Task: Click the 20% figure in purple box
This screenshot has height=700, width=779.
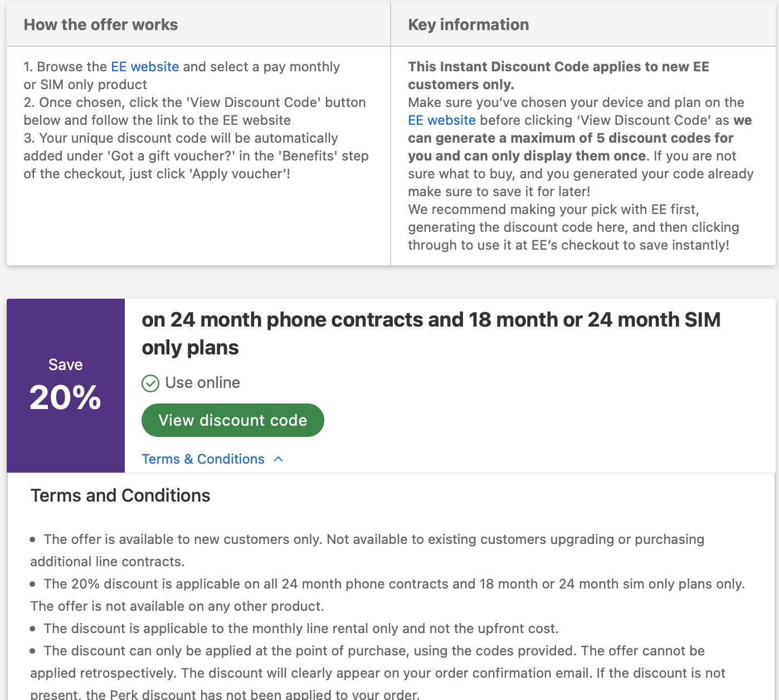Action: [65, 398]
